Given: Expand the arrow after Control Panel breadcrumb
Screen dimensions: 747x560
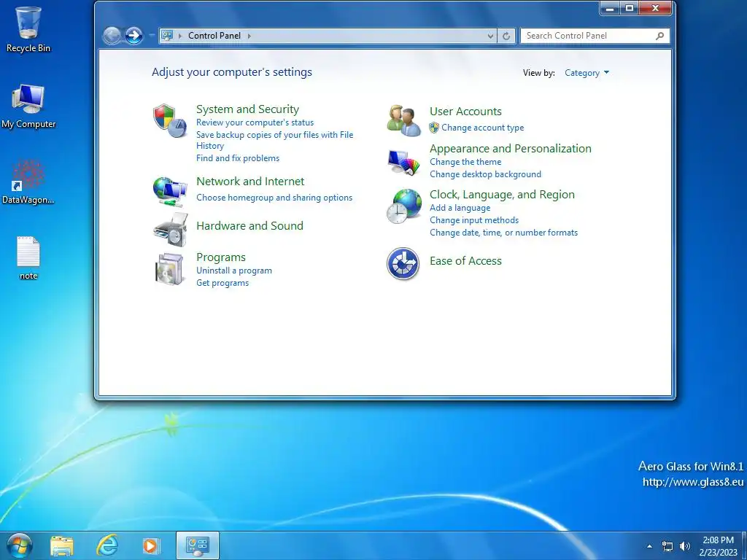Looking at the screenshot, I should (x=249, y=36).
